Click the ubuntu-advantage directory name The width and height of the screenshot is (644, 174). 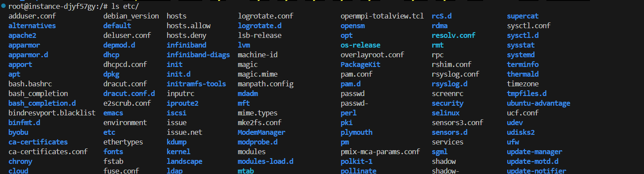[x=538, y=103]
